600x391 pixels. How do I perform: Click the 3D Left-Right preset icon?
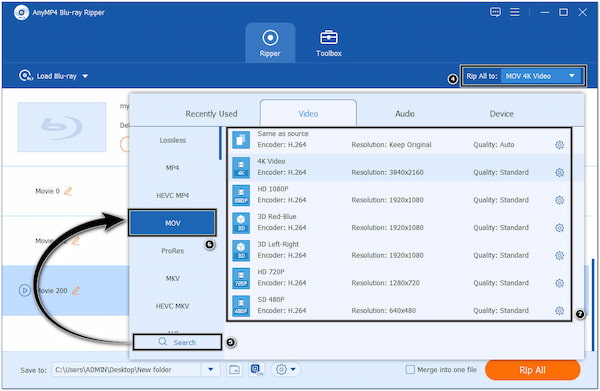tap(241, 250)
